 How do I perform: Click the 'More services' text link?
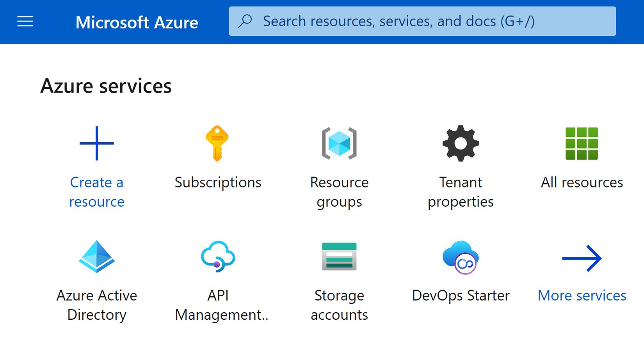[582, 296]
